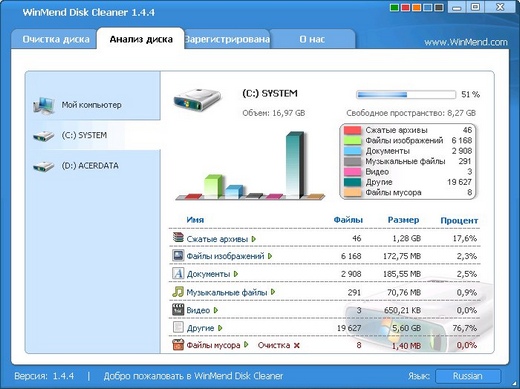Expand the Другие row arrow
Screen dimensions: 520x389
tap(220, 328)
